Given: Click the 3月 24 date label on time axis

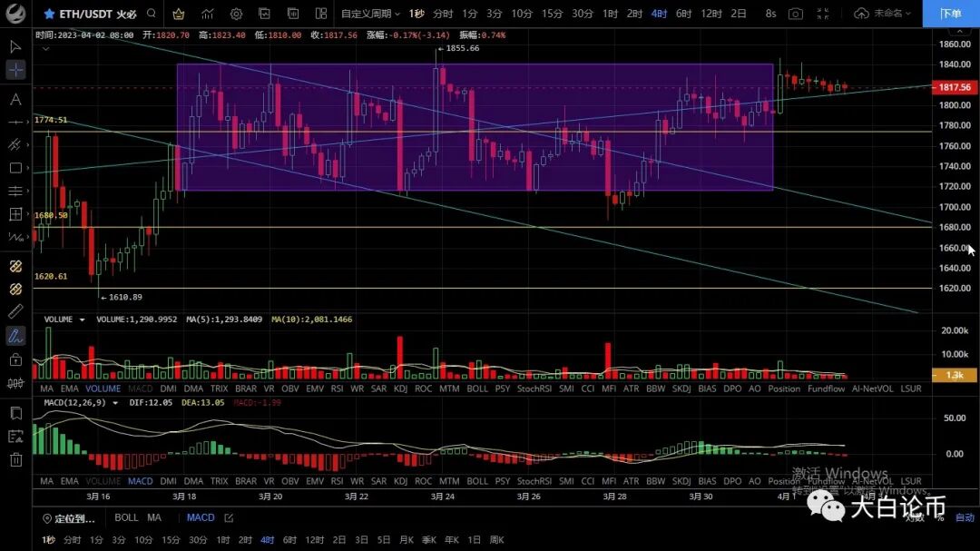Looking at the screenshot, I should click(x=443, y=496).
